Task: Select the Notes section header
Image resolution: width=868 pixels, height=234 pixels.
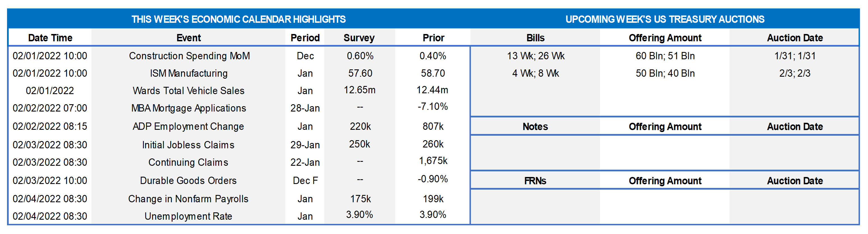Action: 535,127
